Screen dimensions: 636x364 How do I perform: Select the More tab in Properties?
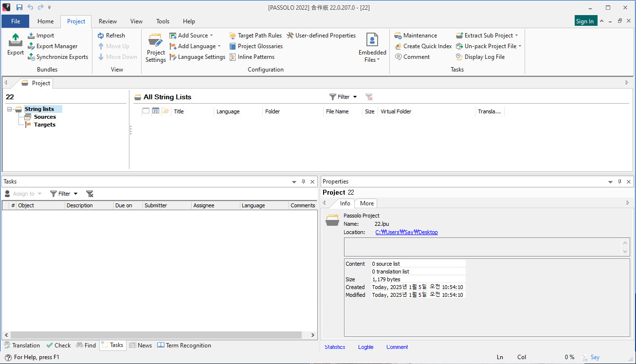(x=367, y=203)
